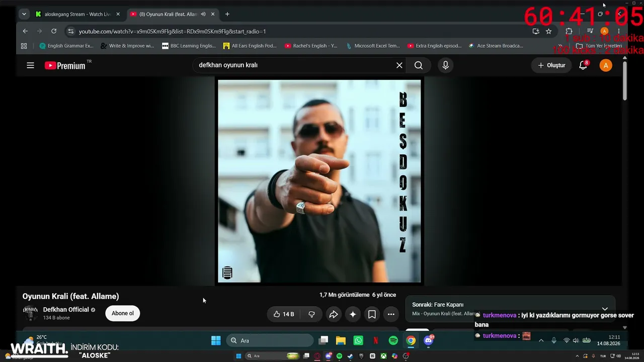The image size is (644, 362).
Task: Like the video with 14 B likes
Action: point(284,314)
